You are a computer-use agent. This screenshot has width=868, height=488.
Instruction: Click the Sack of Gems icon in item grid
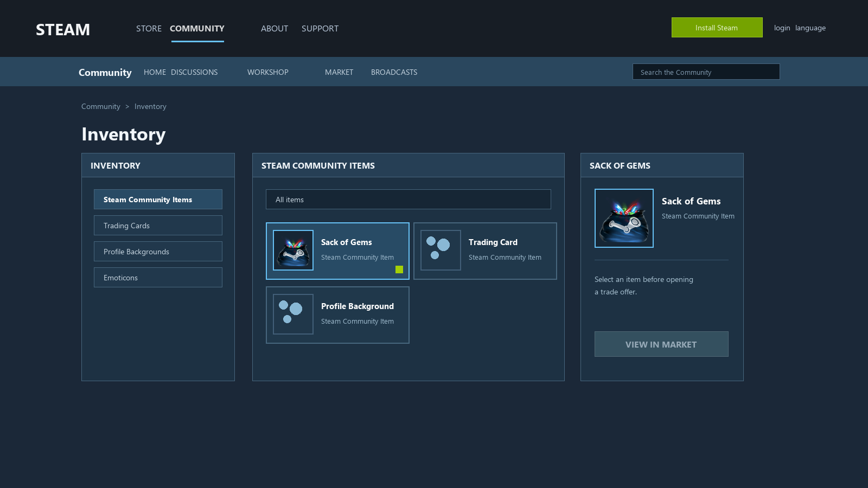tap(293, 250)
